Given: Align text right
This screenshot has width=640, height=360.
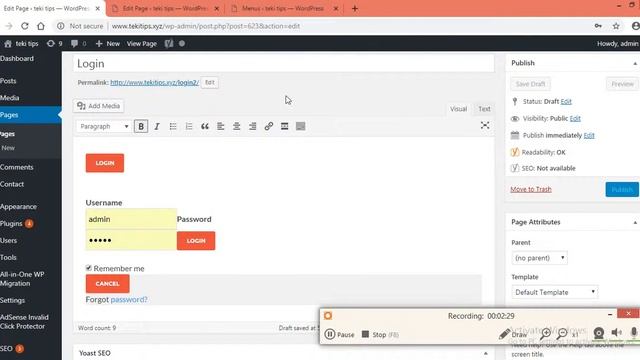Looking at the screenshot, I should [252, 127].
